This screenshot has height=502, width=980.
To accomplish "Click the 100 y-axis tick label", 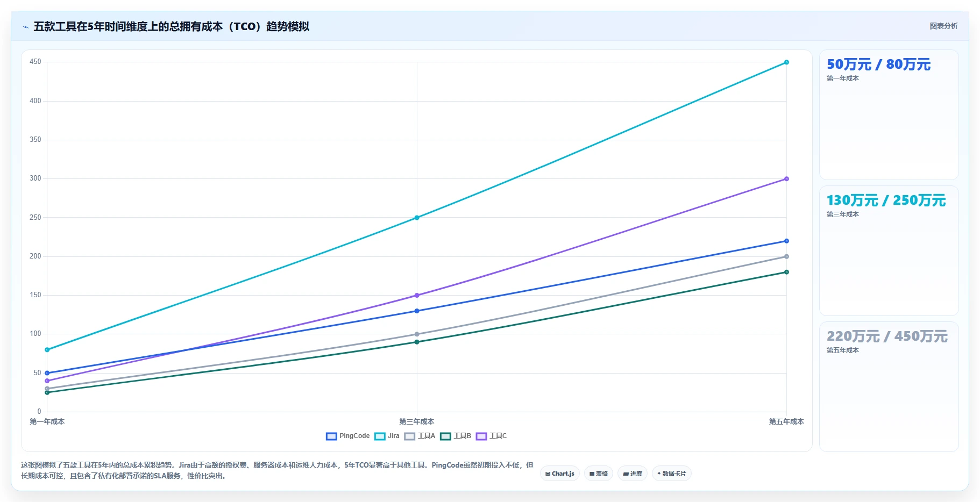I will [35, 334].
